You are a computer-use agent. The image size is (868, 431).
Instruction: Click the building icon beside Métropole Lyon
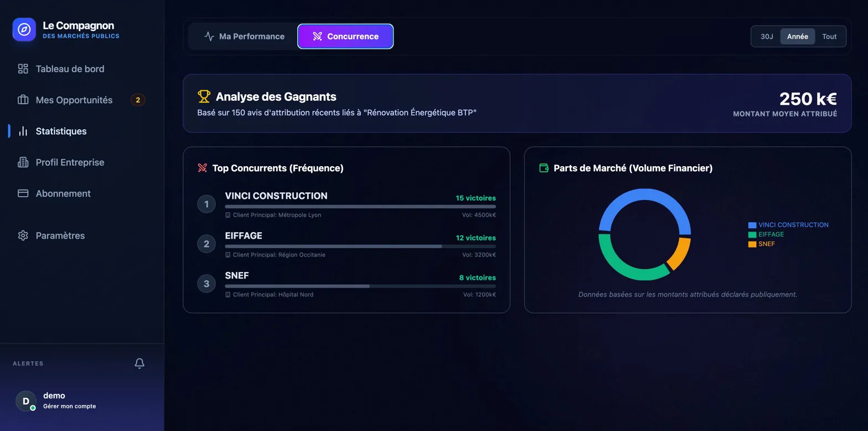228,215
